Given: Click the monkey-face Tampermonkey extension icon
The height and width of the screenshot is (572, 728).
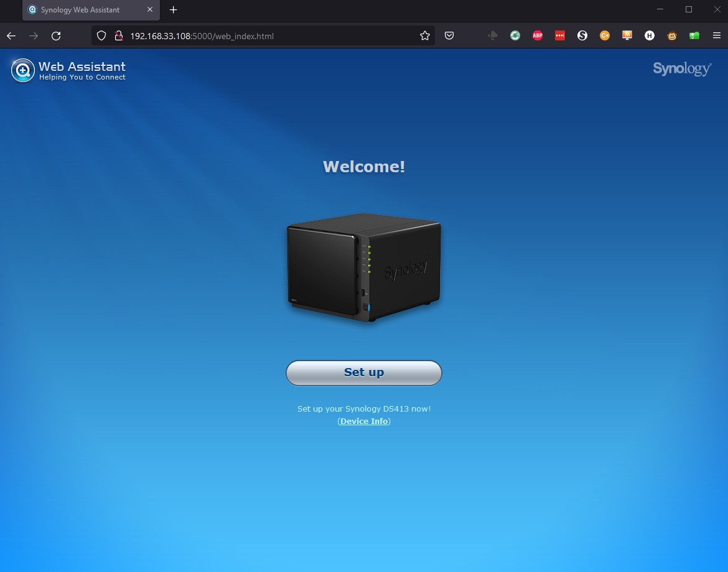Looking at the screenshot, I should pyautogui.click(x=672, y=36).
